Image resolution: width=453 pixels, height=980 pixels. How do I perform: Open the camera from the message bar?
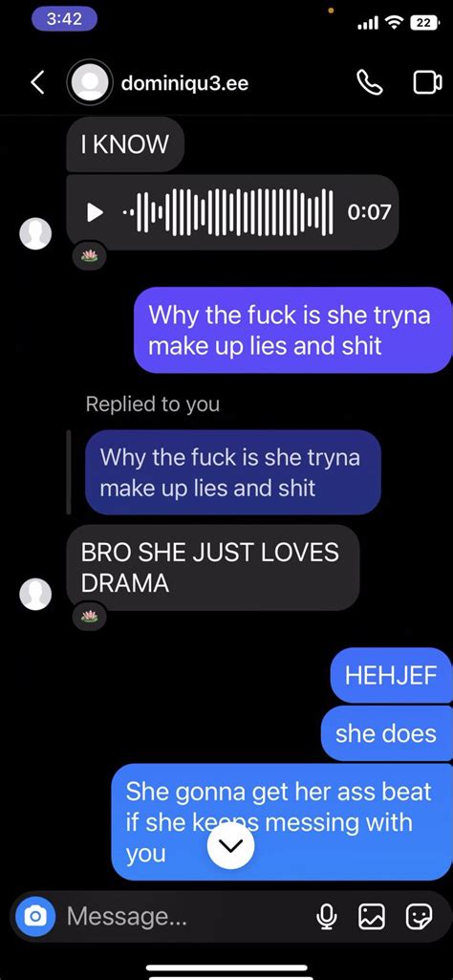click(x=35, y=917)
